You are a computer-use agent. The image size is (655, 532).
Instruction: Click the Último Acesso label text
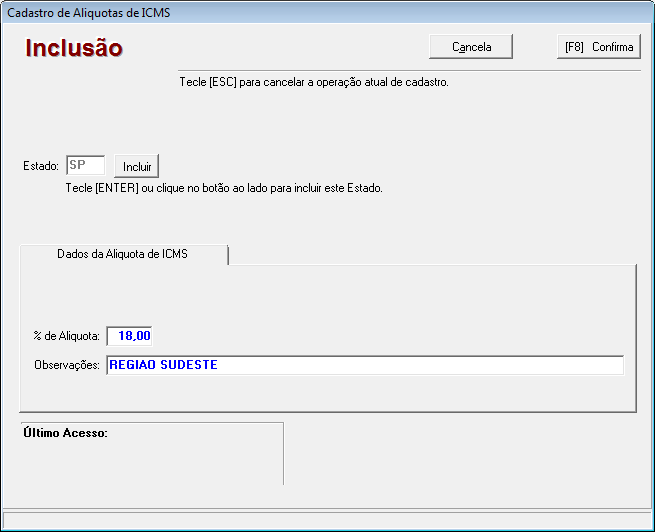point(65,434)
